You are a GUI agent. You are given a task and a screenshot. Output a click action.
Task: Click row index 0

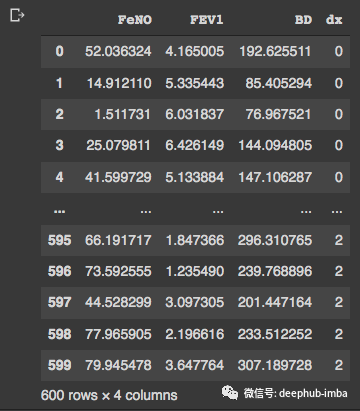point(59,51)
